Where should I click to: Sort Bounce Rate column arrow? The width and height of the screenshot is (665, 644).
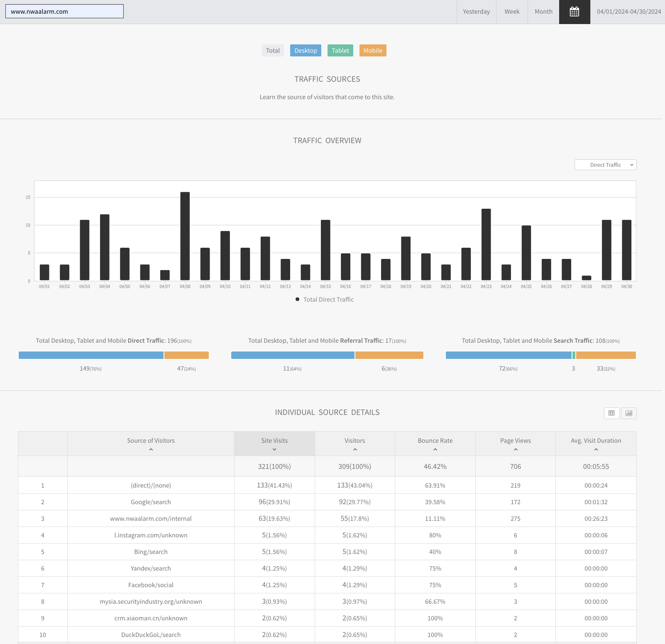435,449
